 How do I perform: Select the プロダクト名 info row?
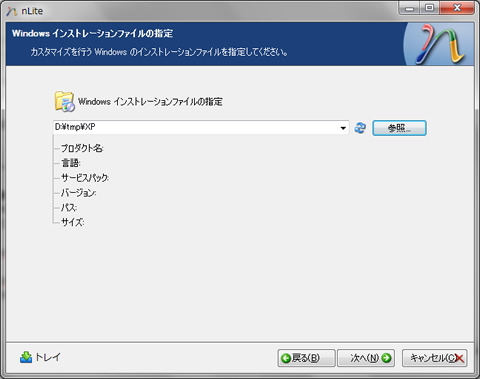[x=82, y=148]
